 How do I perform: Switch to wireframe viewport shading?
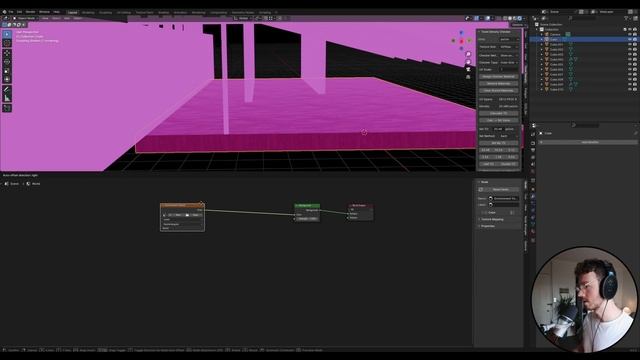tap(505, 18)
